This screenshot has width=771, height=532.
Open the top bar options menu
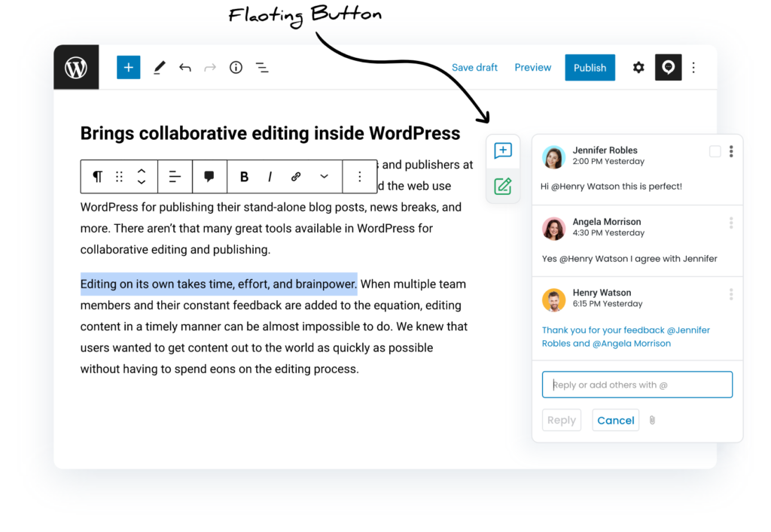click(x=693, y=67)
